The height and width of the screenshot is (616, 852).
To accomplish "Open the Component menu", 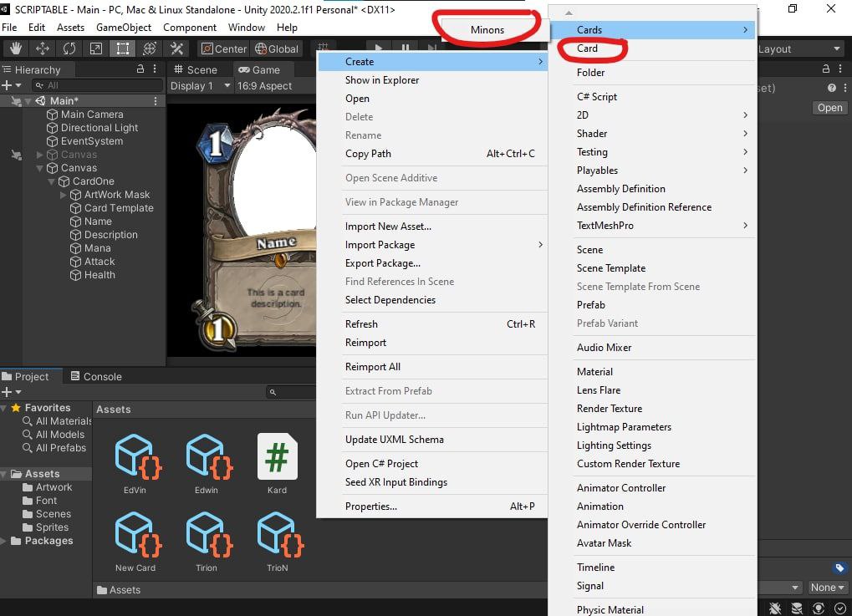I will tap(190, 27).
